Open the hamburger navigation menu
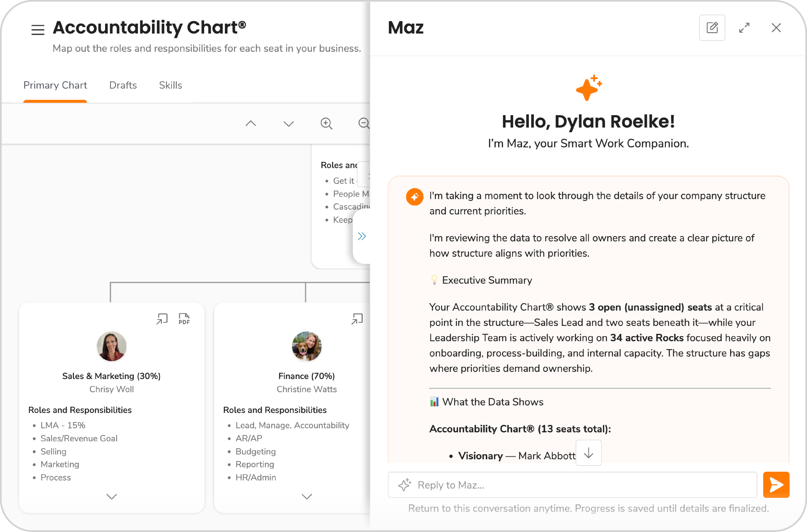The width and height of the screenshot is (807, 532). point(38,30)
